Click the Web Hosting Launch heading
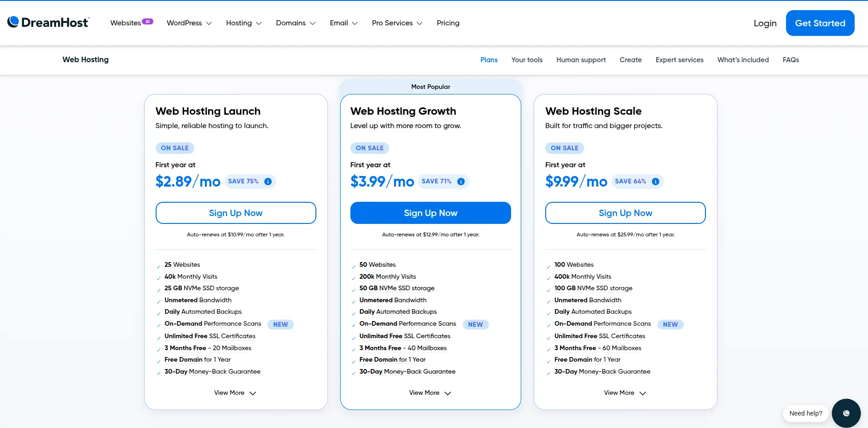This screenshot has width=868, height=428. point(208,111)
